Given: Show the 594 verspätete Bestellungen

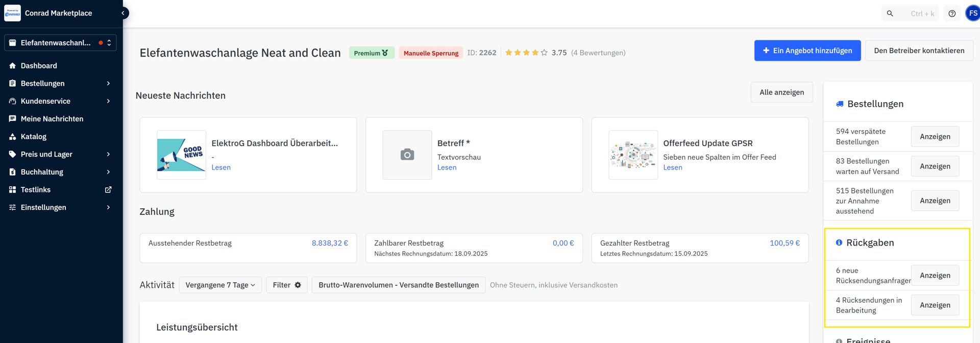Looking at the screenshot, I should (935, 137).
